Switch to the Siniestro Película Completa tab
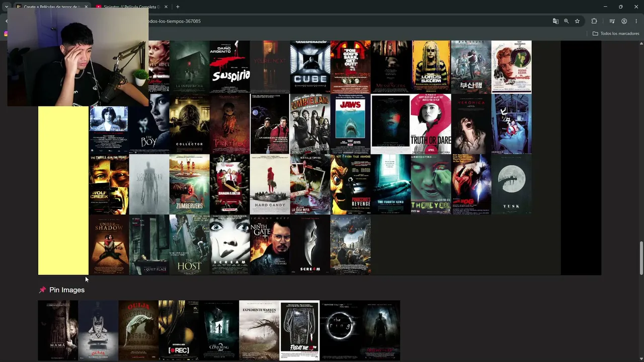The width and height of the screenshot is (644, 362). pyautogui.click(x=131, y=7)
